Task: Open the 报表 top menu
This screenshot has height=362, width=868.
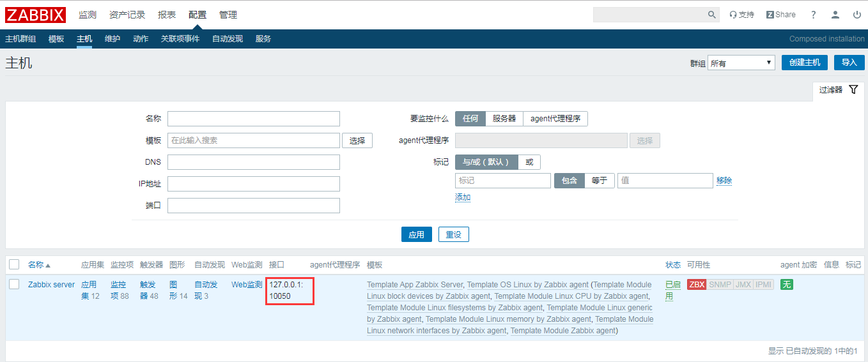Action: point(167,15)
